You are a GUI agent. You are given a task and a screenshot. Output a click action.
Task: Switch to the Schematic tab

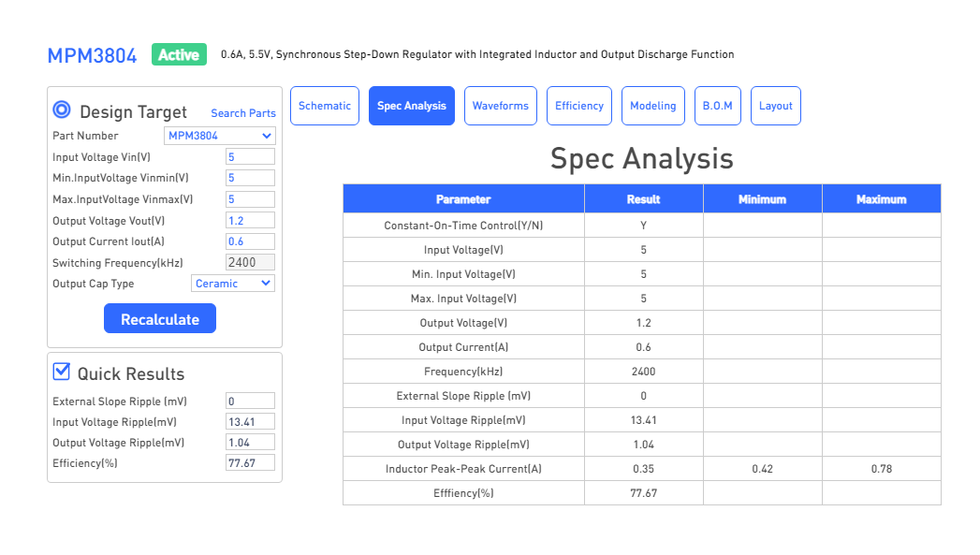click(x=325, y=106)
